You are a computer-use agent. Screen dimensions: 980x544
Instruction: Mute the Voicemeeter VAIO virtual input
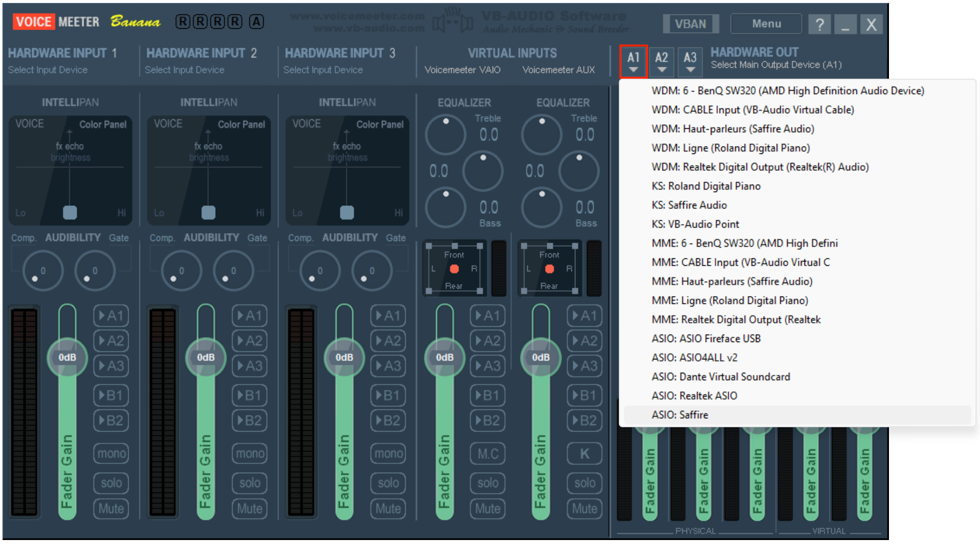tap(488, 508)
